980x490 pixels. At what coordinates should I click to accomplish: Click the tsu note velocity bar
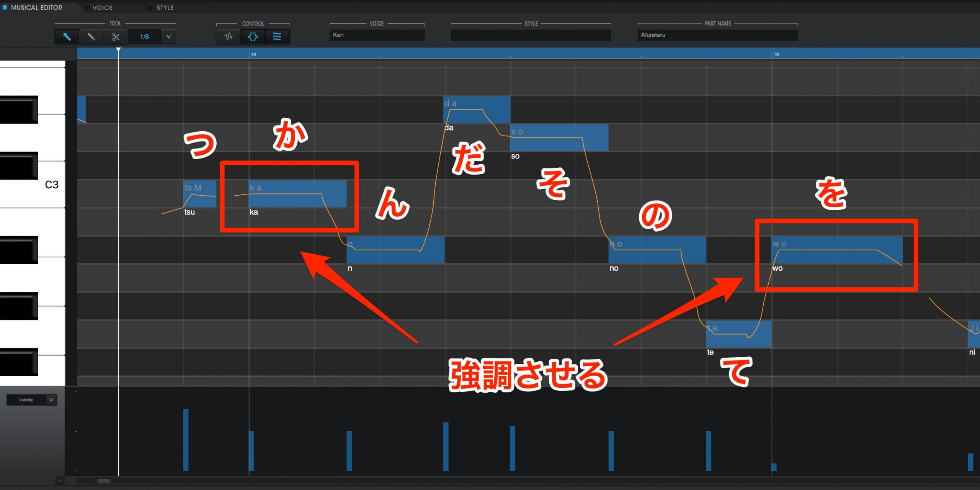pos(186,440)
